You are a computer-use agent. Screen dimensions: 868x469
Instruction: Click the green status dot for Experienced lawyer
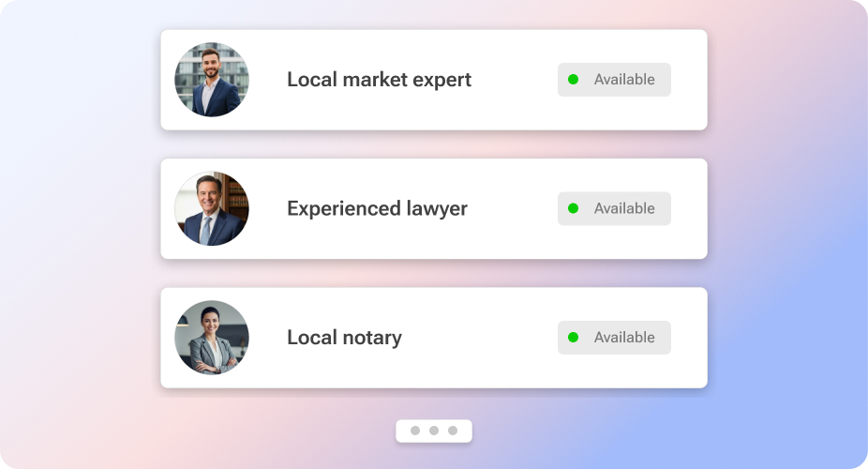point(574,209)
